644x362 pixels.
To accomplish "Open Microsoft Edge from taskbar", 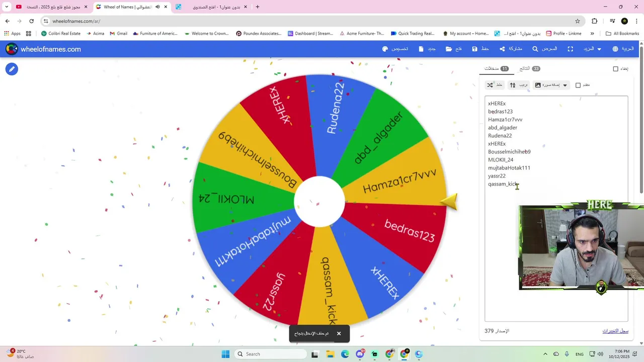I will [345, 354].
